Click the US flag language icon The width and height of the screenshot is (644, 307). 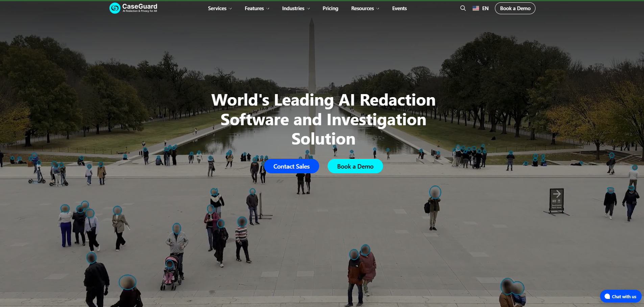[476, 8]
